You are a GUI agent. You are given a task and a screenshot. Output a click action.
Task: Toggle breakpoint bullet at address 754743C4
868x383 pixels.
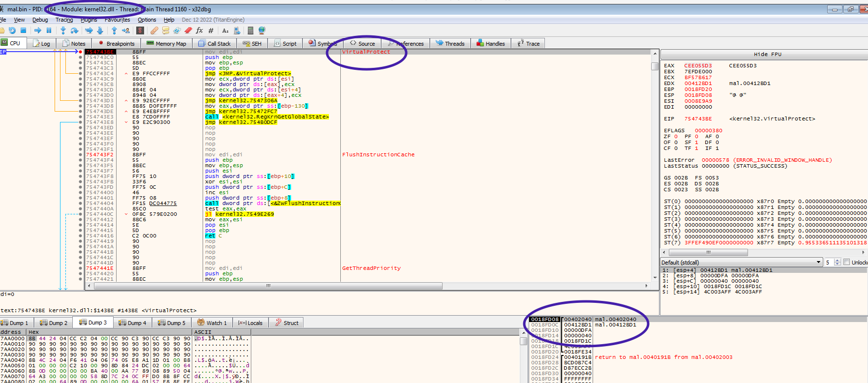80,73
